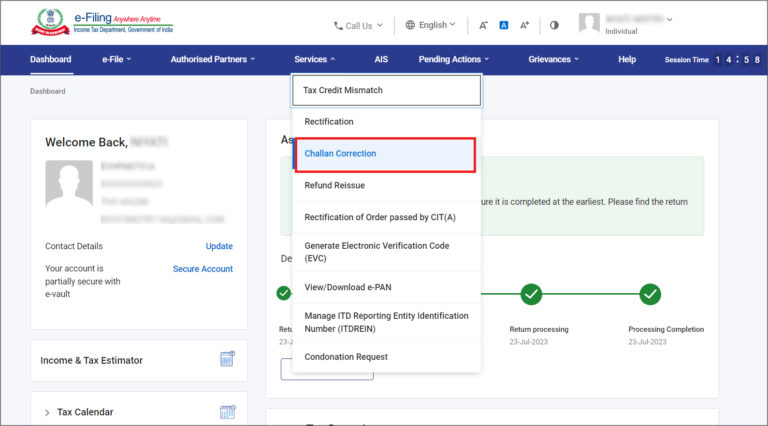Click the Tax Calendar icon
Screen dimensions: 768x426
227,412
